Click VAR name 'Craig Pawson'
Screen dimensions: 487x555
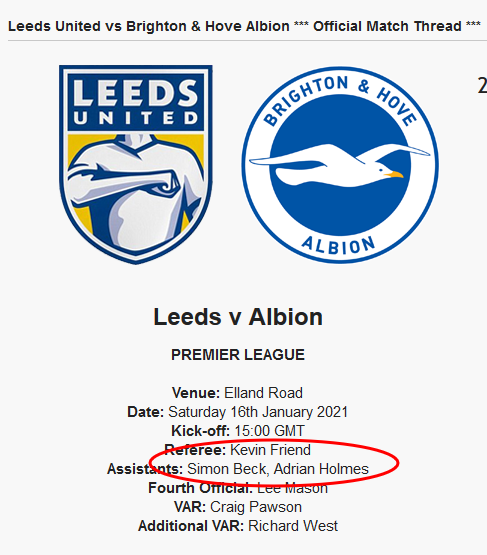click(x=256, y=507)
